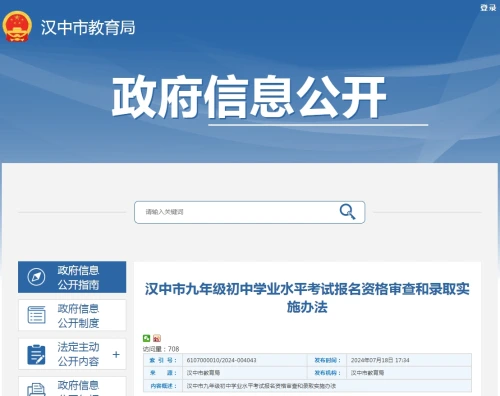Click the national emblem logo
The width and height of the screenshot is (500, 396).
17,27
